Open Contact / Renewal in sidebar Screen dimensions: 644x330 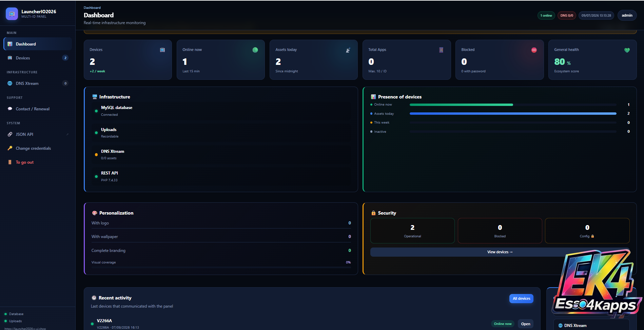tap(38, 109)
